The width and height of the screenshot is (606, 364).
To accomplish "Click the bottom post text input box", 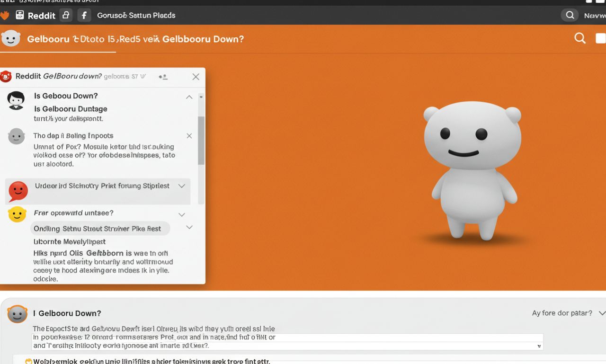I will (x=287, y=342).
